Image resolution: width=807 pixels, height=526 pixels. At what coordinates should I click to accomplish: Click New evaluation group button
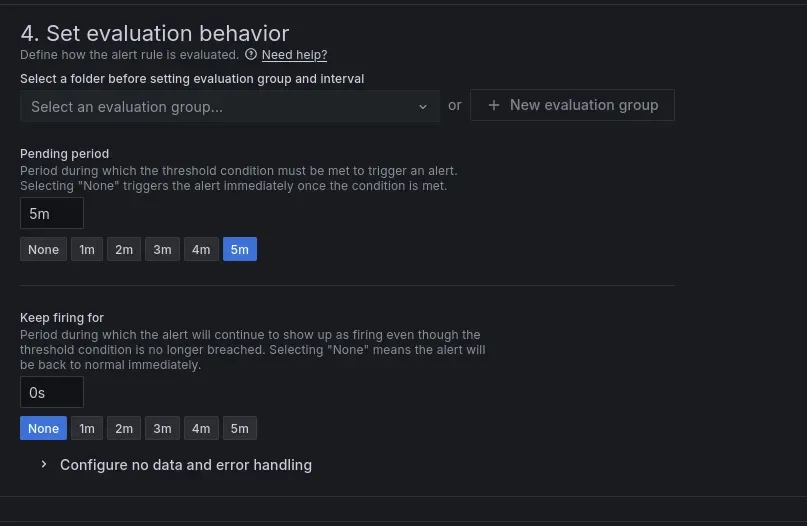572,105
